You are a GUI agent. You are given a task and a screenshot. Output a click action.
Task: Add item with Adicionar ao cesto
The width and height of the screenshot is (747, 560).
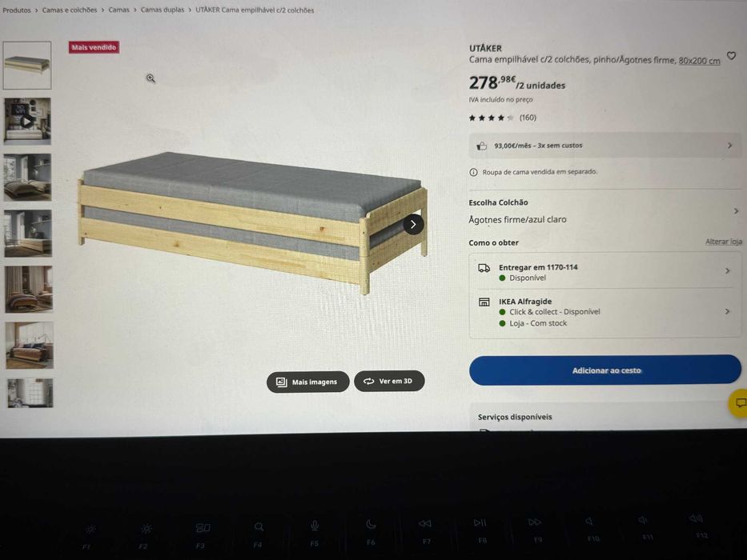point(605,370)
